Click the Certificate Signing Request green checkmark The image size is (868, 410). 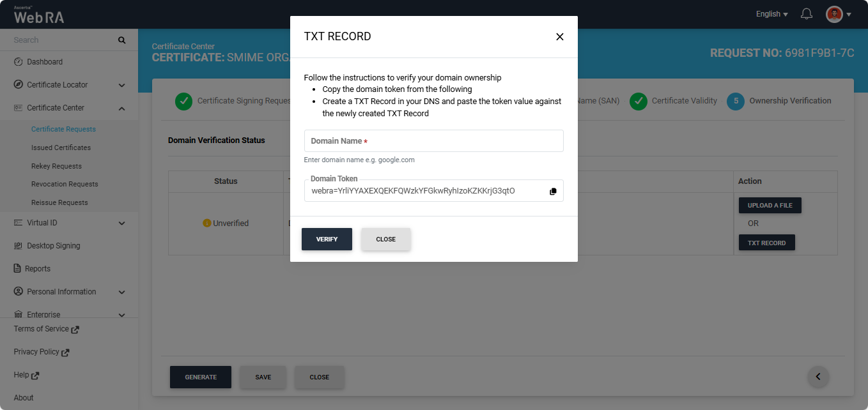(x=183, y=101)
